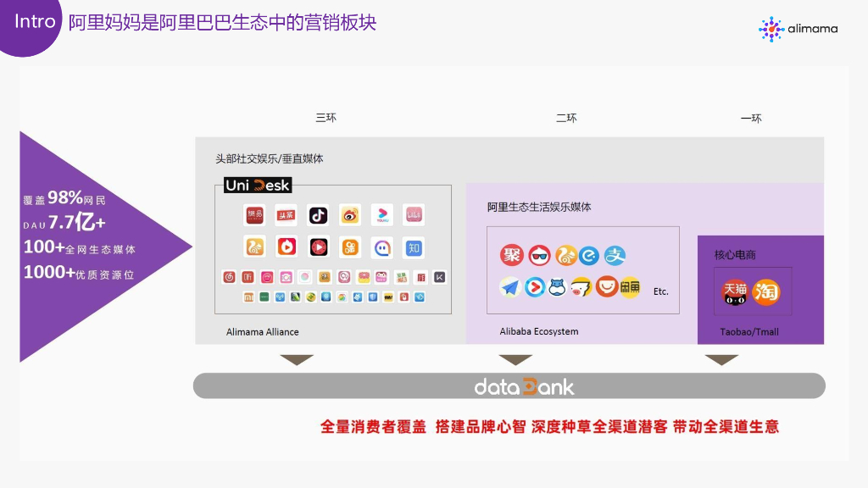The height and width of the screenshot is (488, 868).
Task: Click the Alipay (支) round icon
Action: pyautogui.click(x=615, y=256)
